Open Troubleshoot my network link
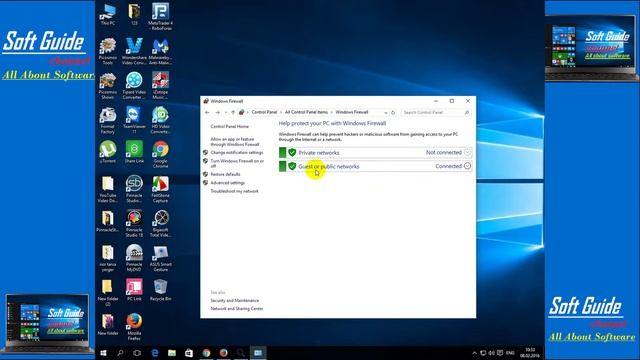The width and height of the screenshot is (640, 360). pyautogui.click(x=235, y=191)
